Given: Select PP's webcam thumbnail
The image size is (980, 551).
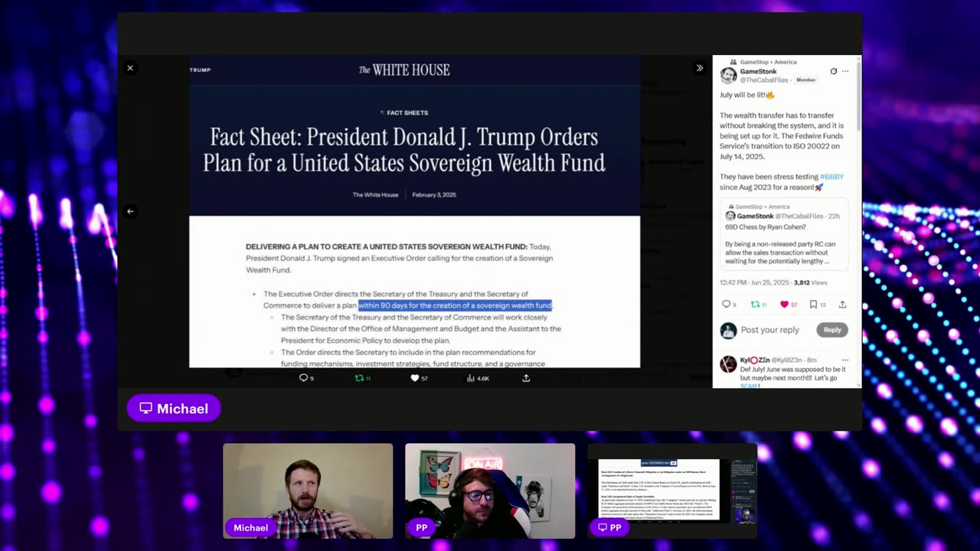Looking at the screenshot, I should point(490,491).
